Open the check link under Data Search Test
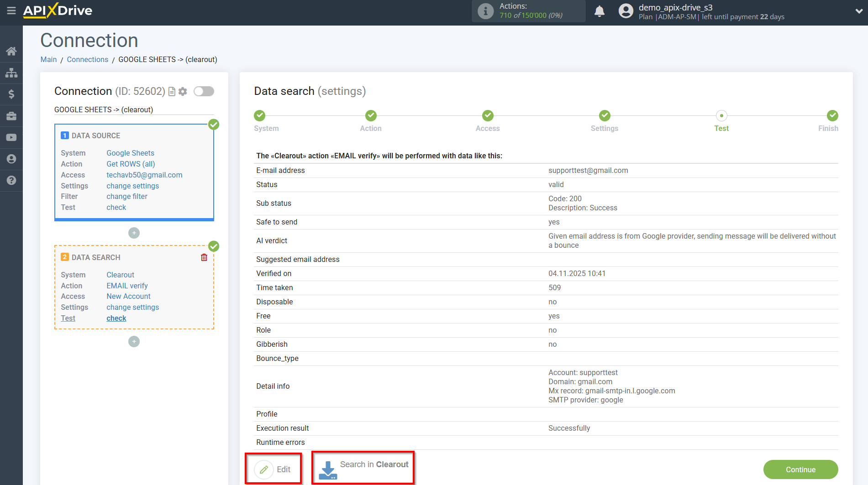The image size is (868, 485). 116,318
